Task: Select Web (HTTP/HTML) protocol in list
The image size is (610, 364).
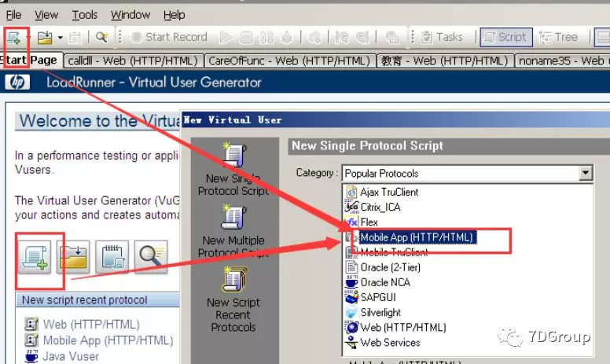Action: click(x=403, y=328)
